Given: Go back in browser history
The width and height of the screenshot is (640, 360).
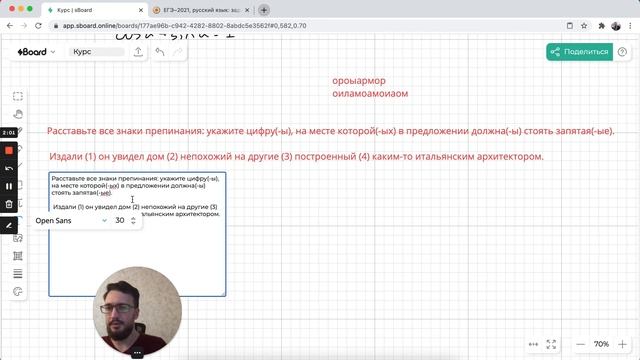Looking at the screenshot, I should (10, 26).
